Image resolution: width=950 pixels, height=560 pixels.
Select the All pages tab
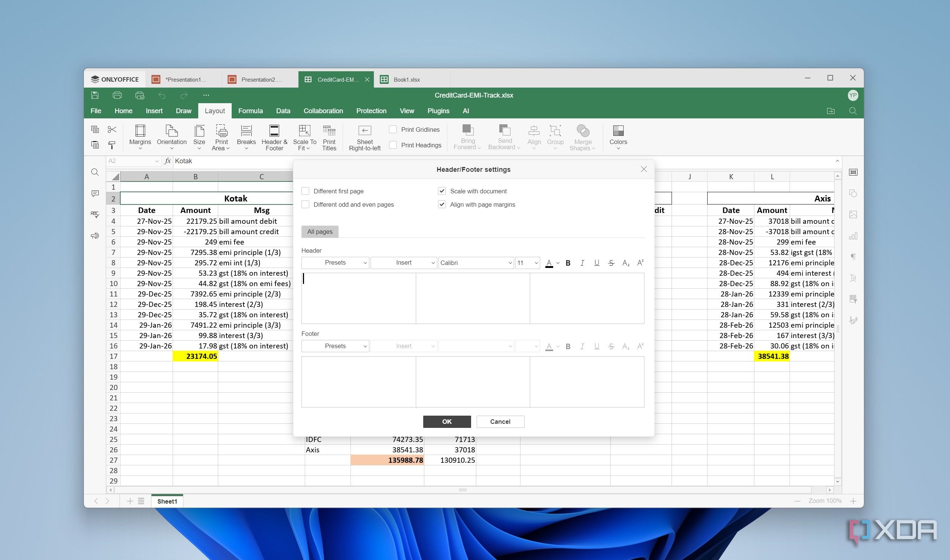pos(320,232)
